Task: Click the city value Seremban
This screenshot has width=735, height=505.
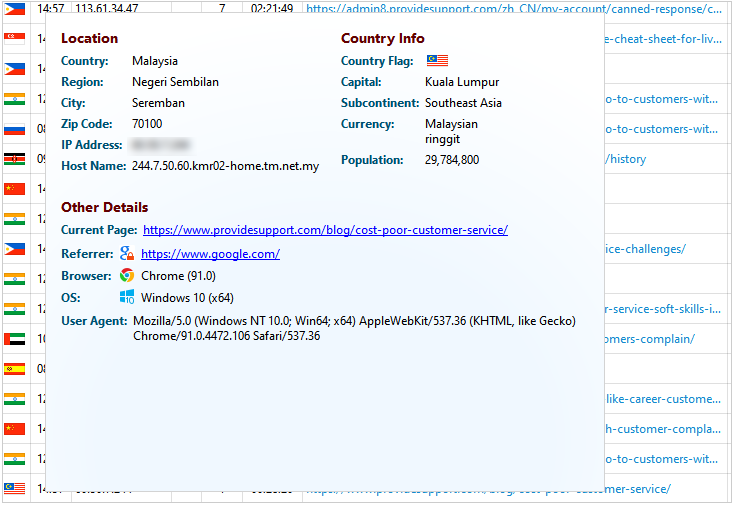Action: 158,103
